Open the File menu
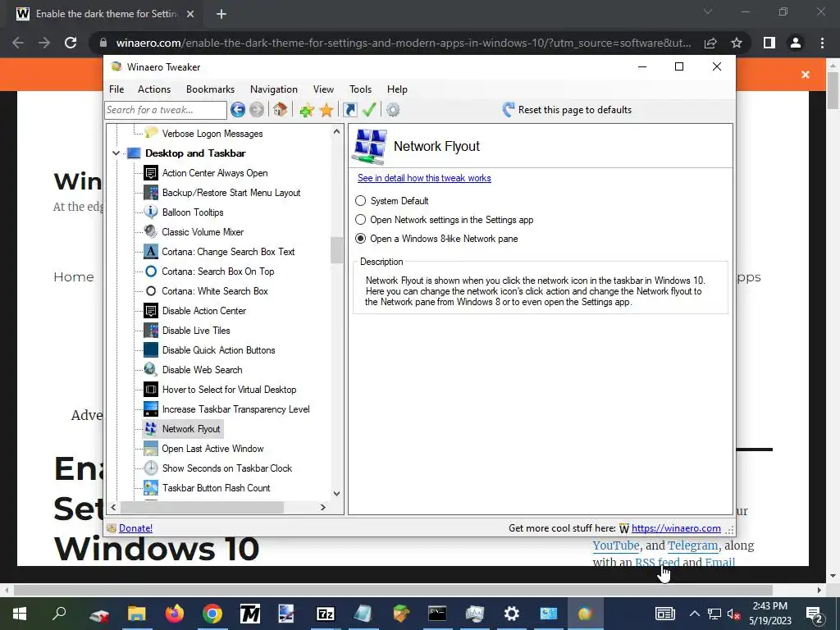 (x=116, y=89)
